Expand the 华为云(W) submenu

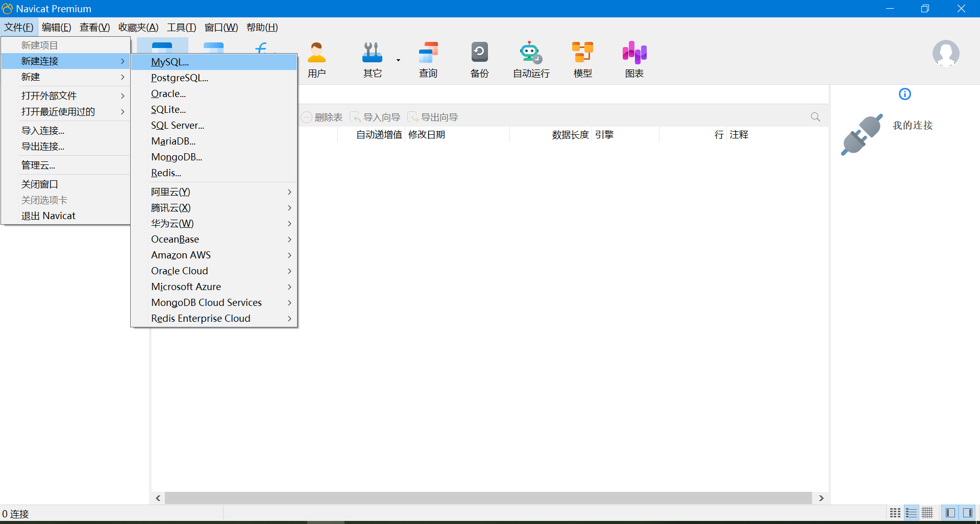[214, 223]
